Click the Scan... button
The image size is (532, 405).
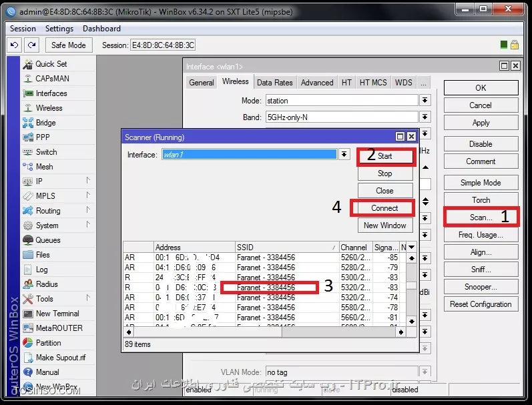pos(481,218)
